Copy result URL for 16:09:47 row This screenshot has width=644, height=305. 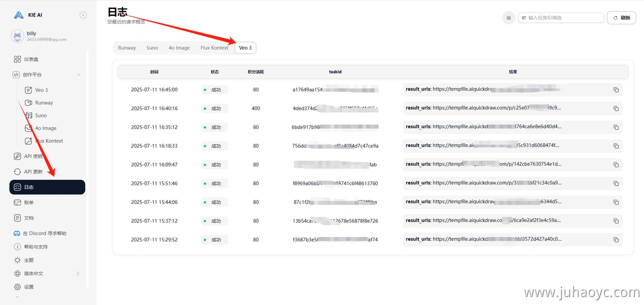click(x=616, y=165)
